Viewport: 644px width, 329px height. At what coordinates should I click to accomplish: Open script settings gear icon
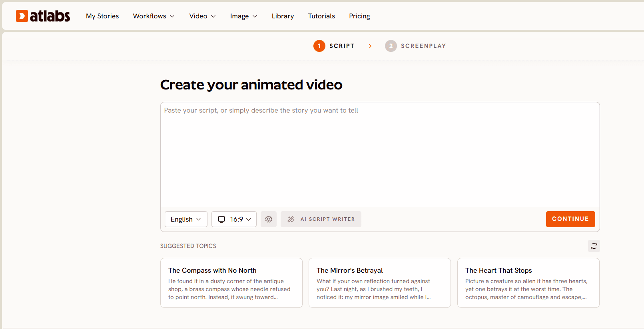click(x=269, y=219)
